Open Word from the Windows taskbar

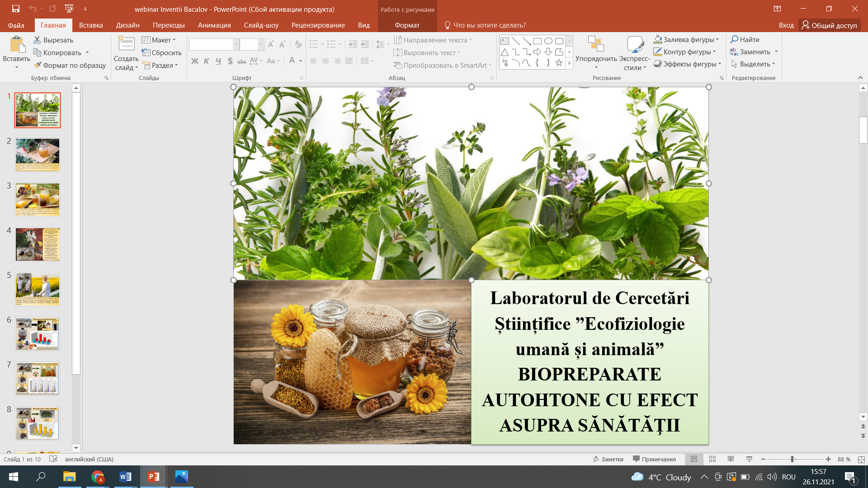point(125,477)
